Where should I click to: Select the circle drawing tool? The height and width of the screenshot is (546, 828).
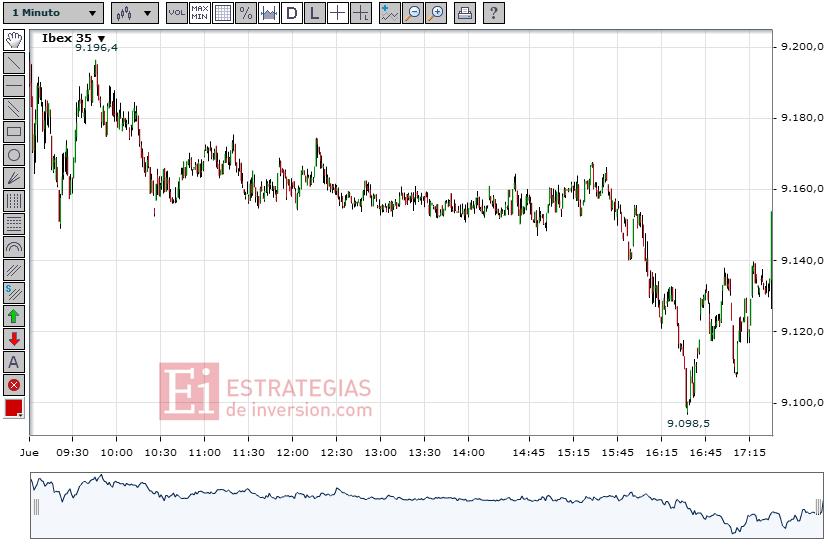click(14, 155)
